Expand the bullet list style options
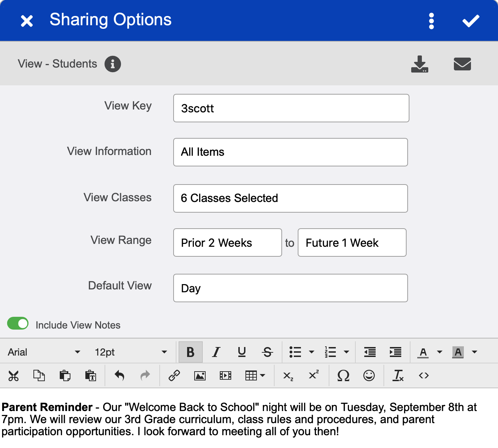This screenshot has height=448, width=498. pyautogui.click(x=312, y=352)
